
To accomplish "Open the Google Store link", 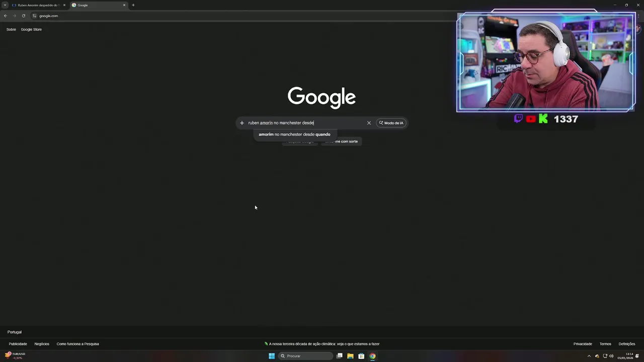I will (x=31, y=30).
